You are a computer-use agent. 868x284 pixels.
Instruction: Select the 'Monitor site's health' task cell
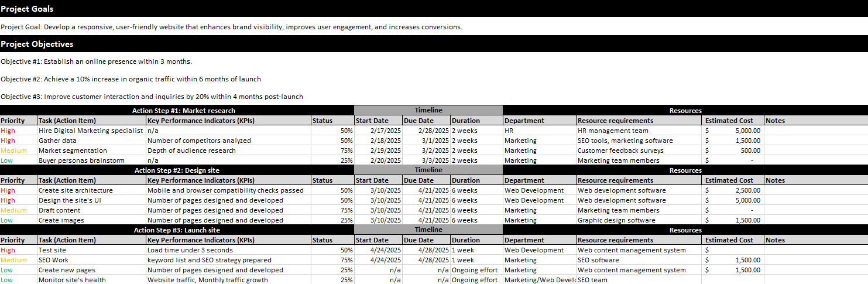click(x=91, y=280)
